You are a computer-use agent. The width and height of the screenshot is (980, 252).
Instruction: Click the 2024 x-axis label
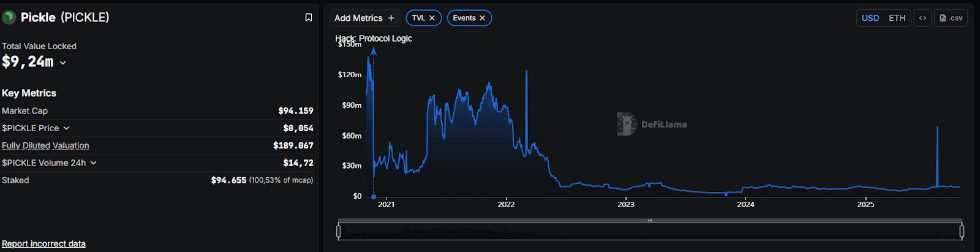tap(745, 205)
